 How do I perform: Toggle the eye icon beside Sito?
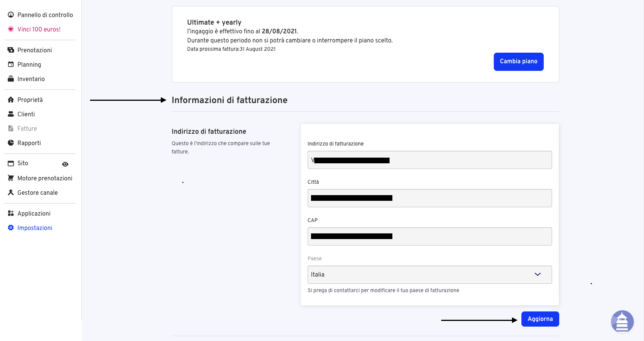pos(65,164)
